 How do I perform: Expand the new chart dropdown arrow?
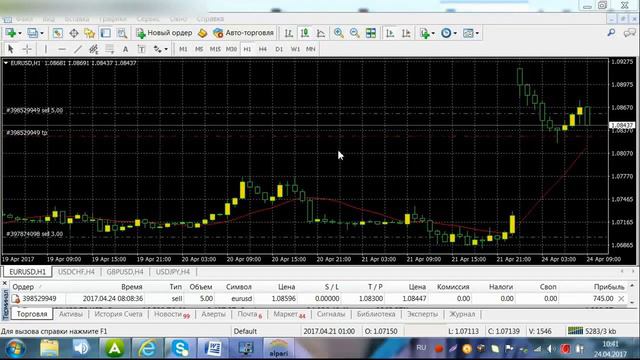(x=19, y=33)
